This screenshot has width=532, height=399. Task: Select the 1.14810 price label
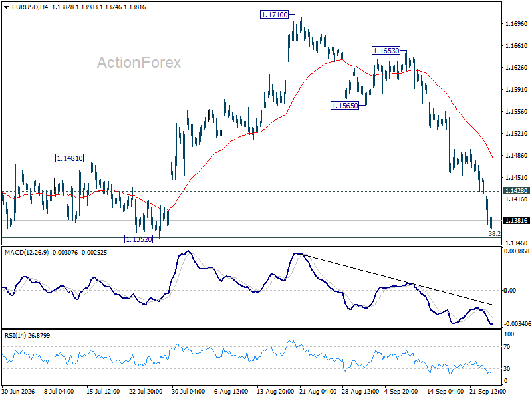point(70,158)
